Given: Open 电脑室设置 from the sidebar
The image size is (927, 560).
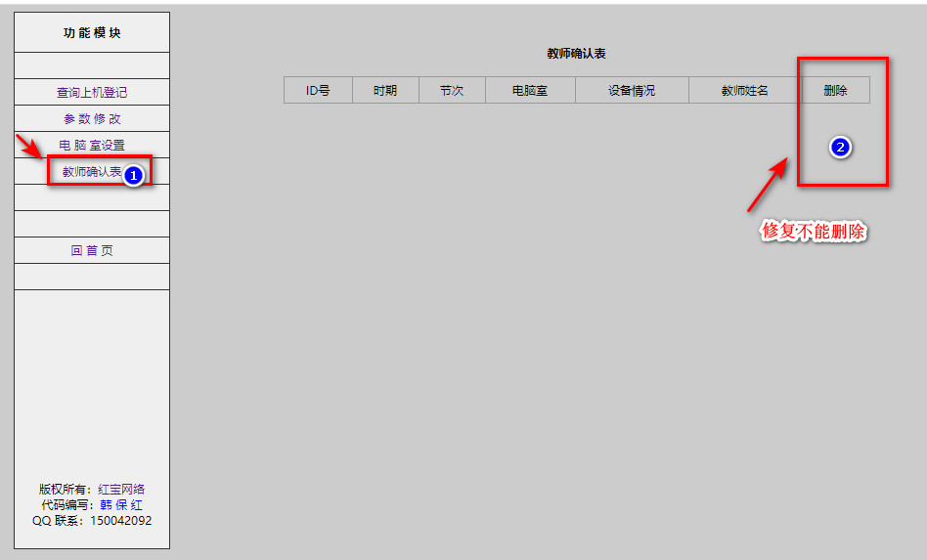Looking at the screenshot, I should (92, 146).
